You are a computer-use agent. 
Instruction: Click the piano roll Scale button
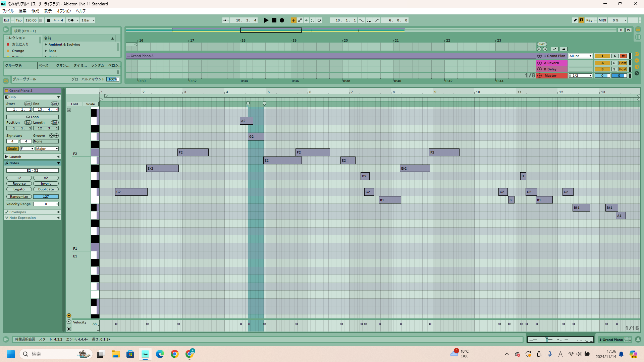[91, 104]
